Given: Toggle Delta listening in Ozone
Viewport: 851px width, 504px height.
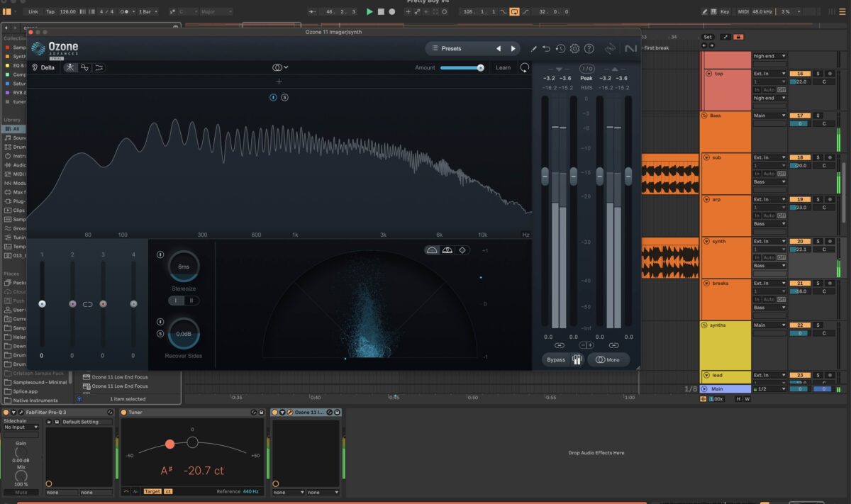Looking at the screenshot, I should 43,68.
